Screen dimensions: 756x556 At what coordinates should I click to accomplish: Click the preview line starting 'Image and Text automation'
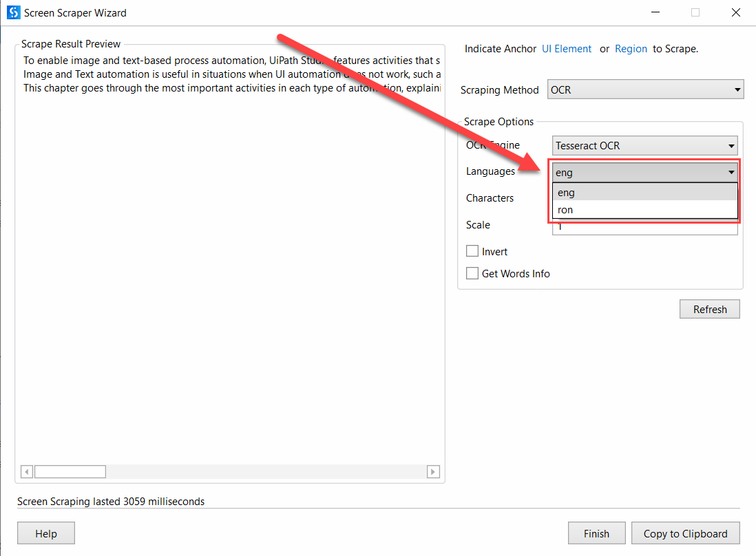click(x=231, y=74)
